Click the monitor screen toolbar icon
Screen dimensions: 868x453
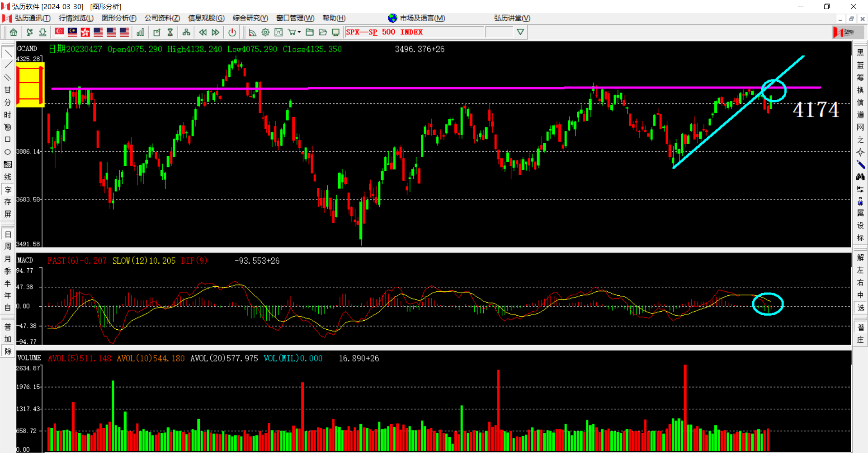pos(335,32)
